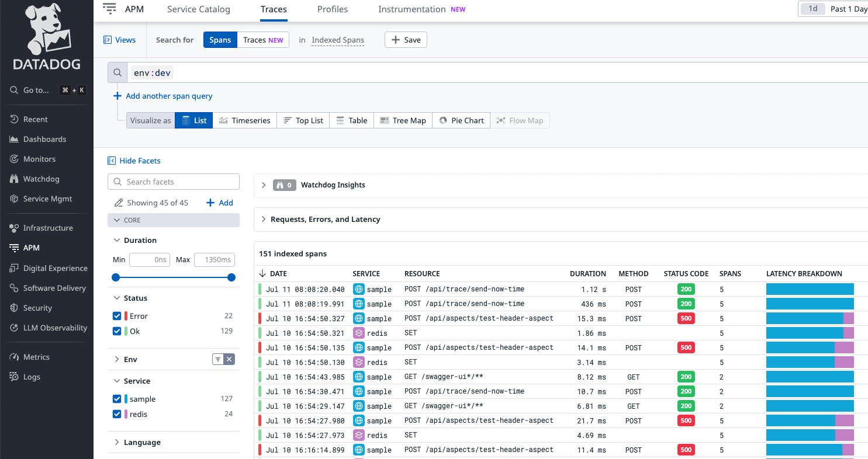The image size is (868, 459).
Task: Click Hide Facets
Action: 134,161
